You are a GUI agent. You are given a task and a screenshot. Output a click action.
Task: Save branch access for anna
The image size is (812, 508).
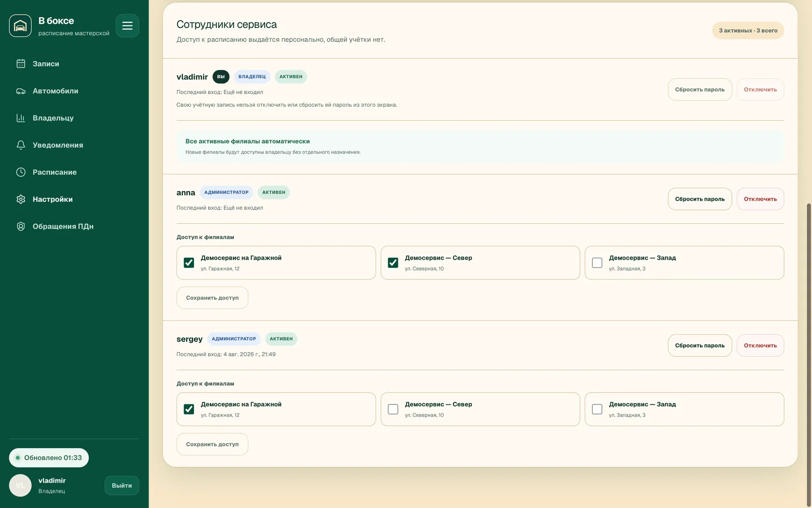(212, 298)
